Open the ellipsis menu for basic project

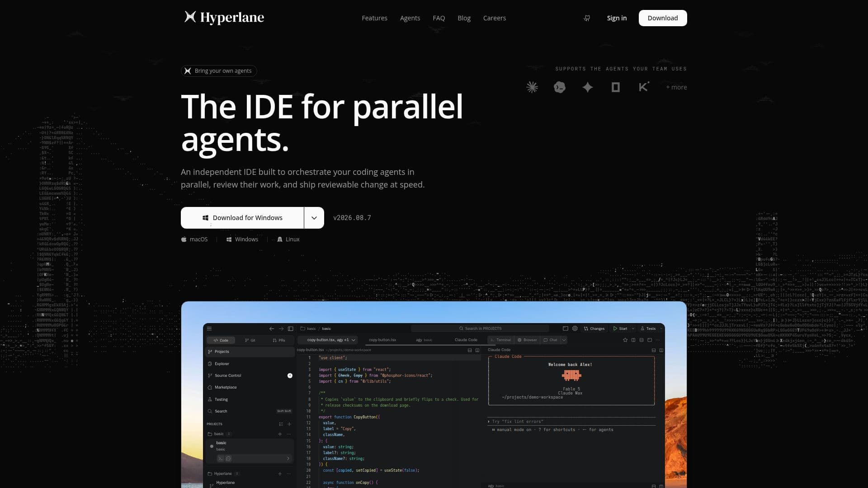click(x=288, y=434)
